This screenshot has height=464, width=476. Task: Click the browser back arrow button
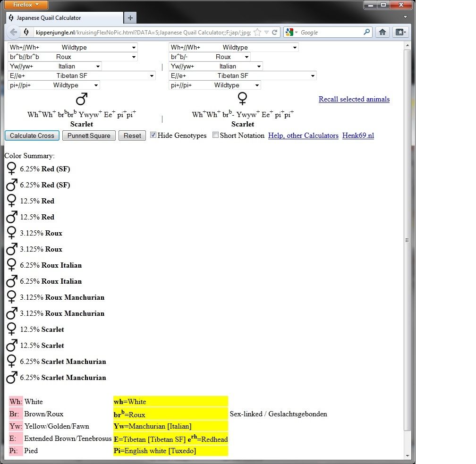click(13, 33)
